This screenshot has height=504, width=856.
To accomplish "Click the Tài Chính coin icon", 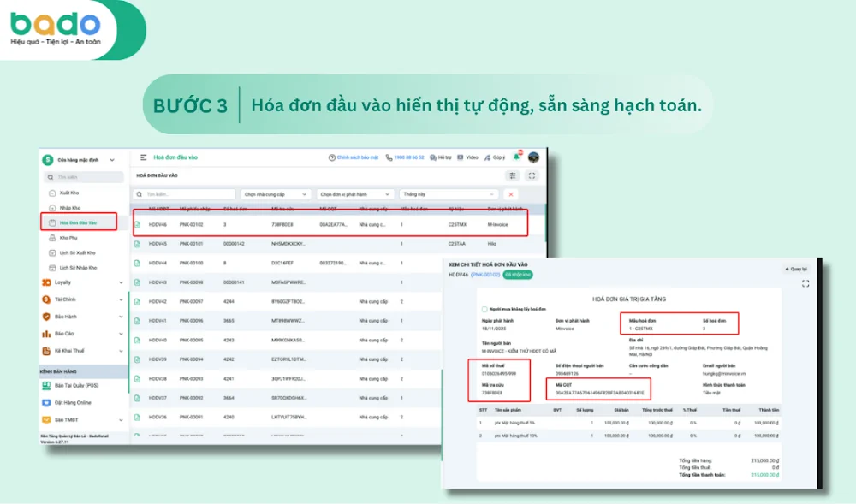I will (x=46, y=299).
